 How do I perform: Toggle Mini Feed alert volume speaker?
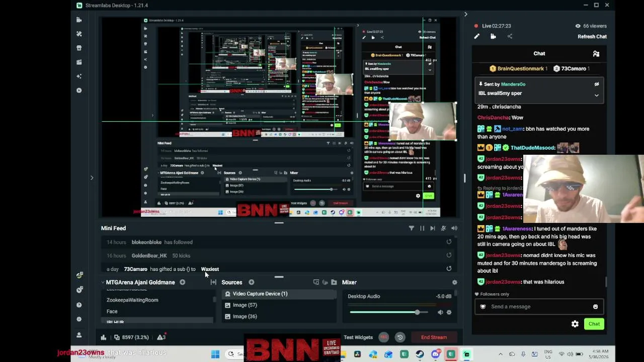pos(454,228)
